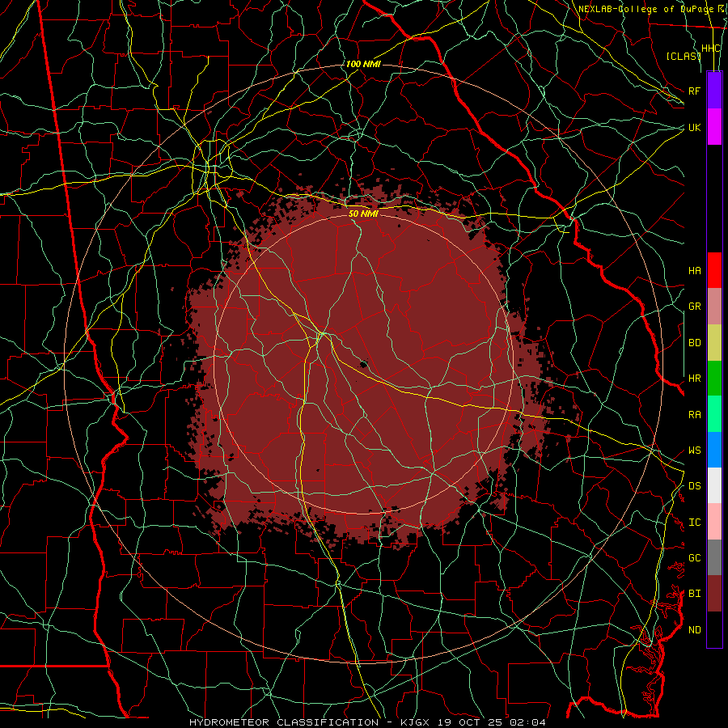Click the BI dark red legend swatch
Viewport: 728px width, 728px height.
click(714, 594)
